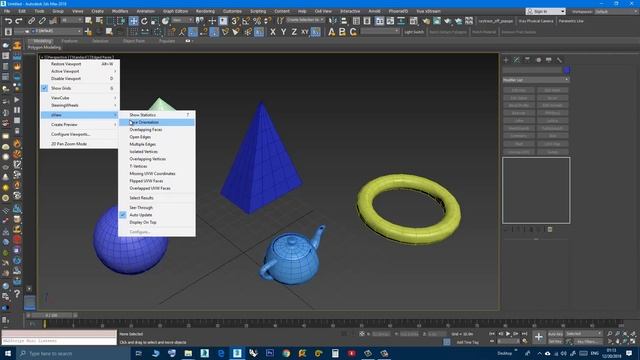Open the Sign In dropdown
Screen dimensions: 640x360
point(546,11)
